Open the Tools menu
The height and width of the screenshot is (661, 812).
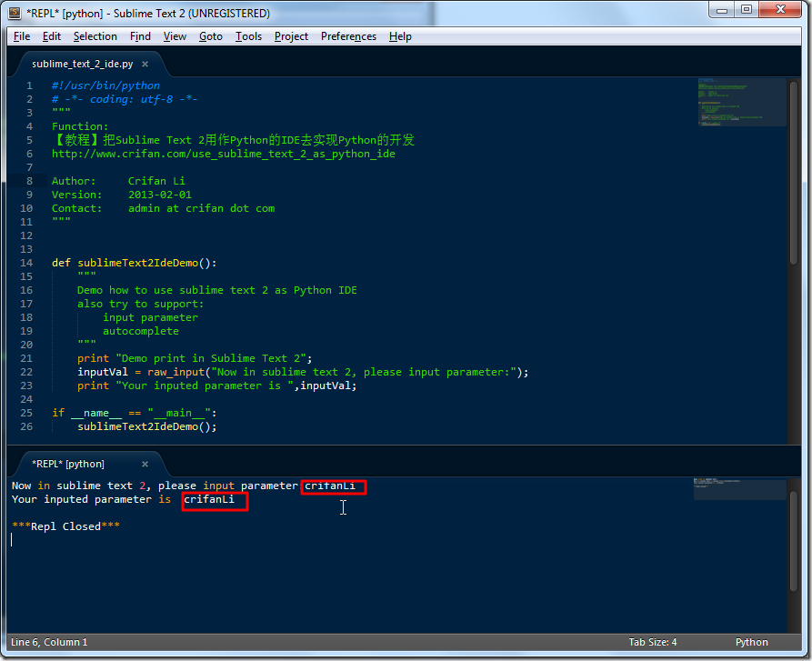tap(248, 36)
